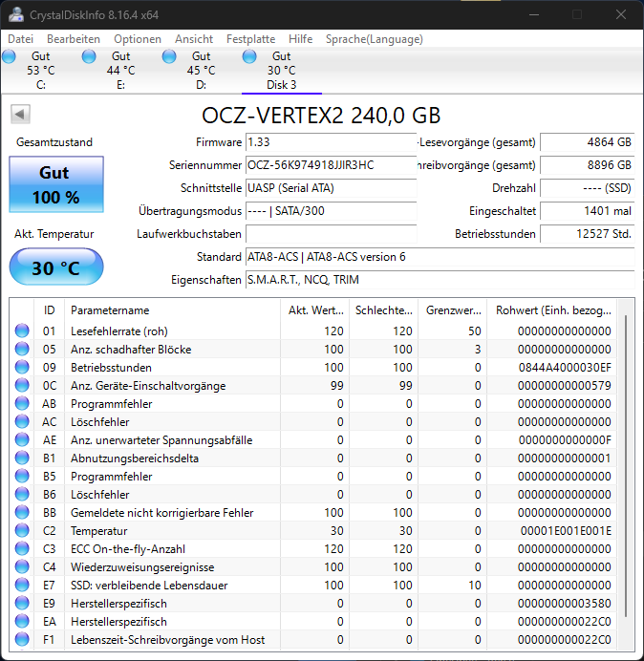
Task: Open the Bearbeiten menu
Action: click(74, 39)
